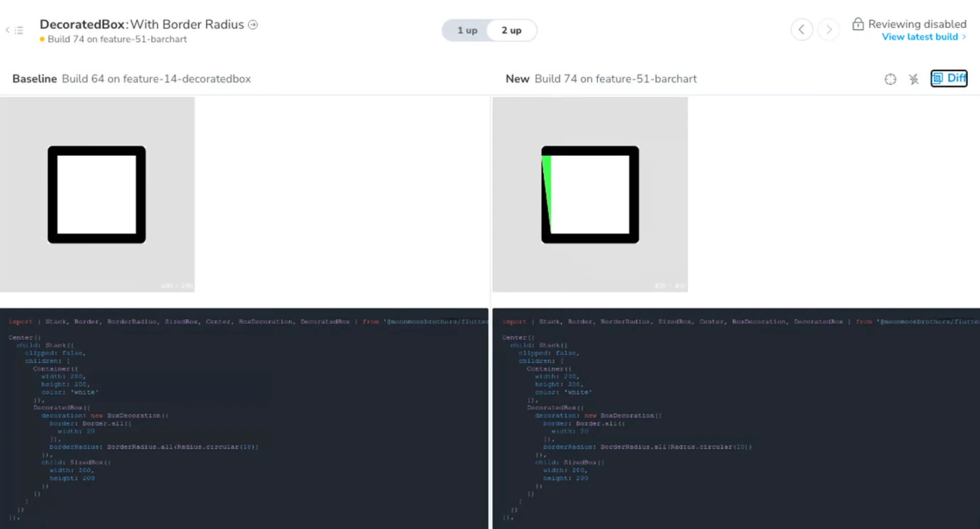Click the focus crosshair icon
This screenshot has height=529, width=980.
pos(890,79)
